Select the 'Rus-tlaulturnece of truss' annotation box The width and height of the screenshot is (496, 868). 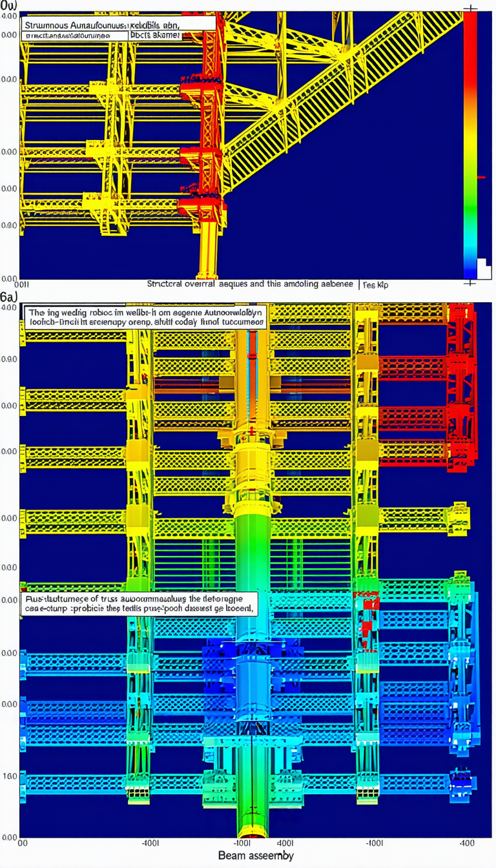(139, 603)
